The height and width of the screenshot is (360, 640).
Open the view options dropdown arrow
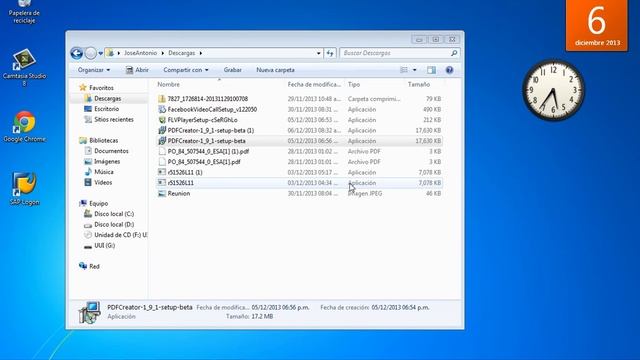[x=415, y=70]
